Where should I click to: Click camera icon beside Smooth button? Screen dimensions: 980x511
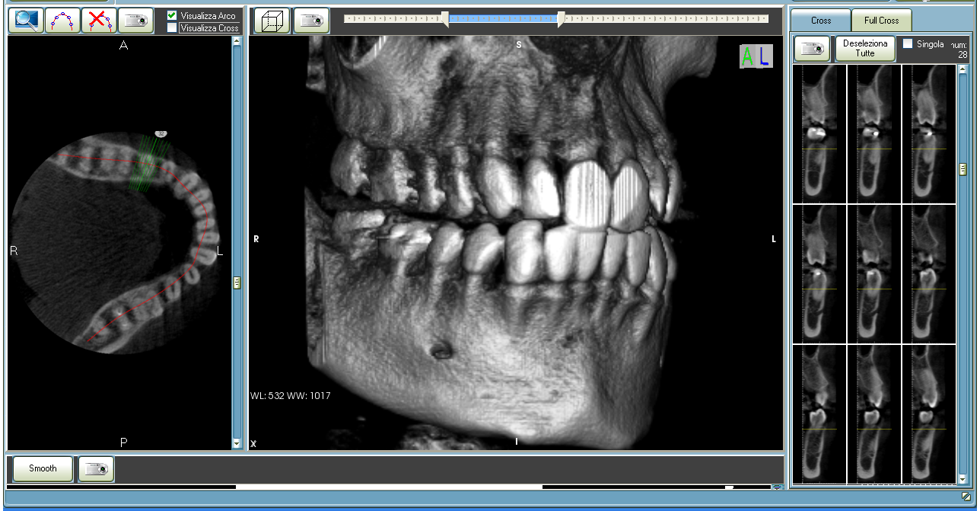96,468
